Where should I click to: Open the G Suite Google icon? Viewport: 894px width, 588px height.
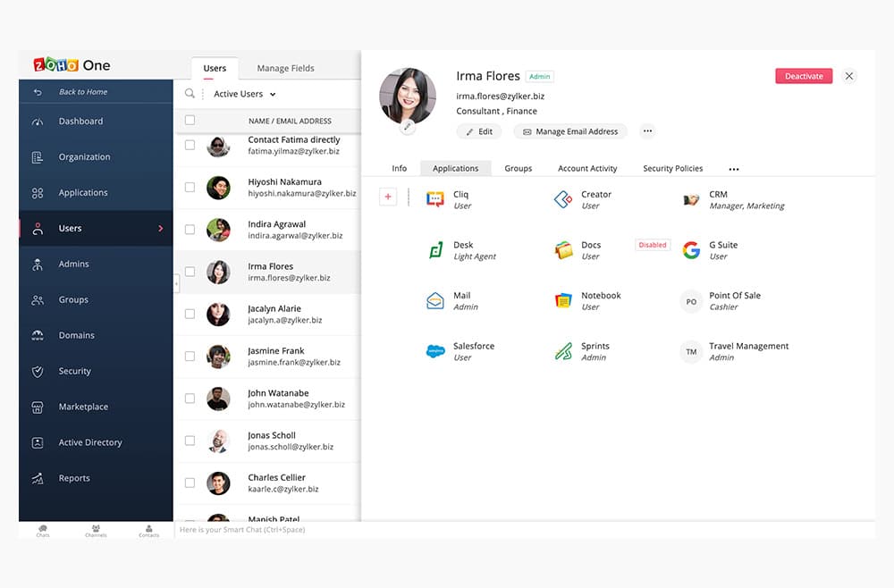691,249
